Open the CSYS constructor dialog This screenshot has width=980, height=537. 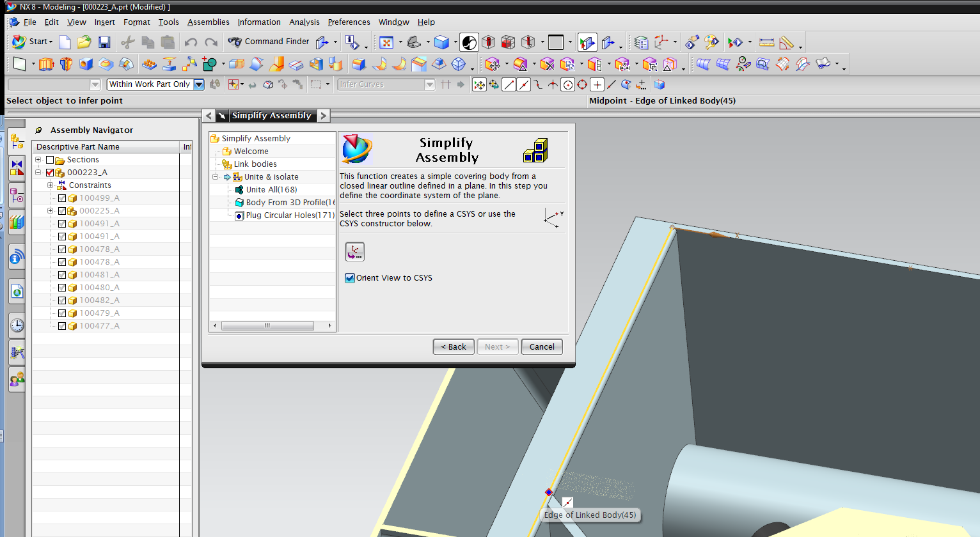click(x=354, y=252)
